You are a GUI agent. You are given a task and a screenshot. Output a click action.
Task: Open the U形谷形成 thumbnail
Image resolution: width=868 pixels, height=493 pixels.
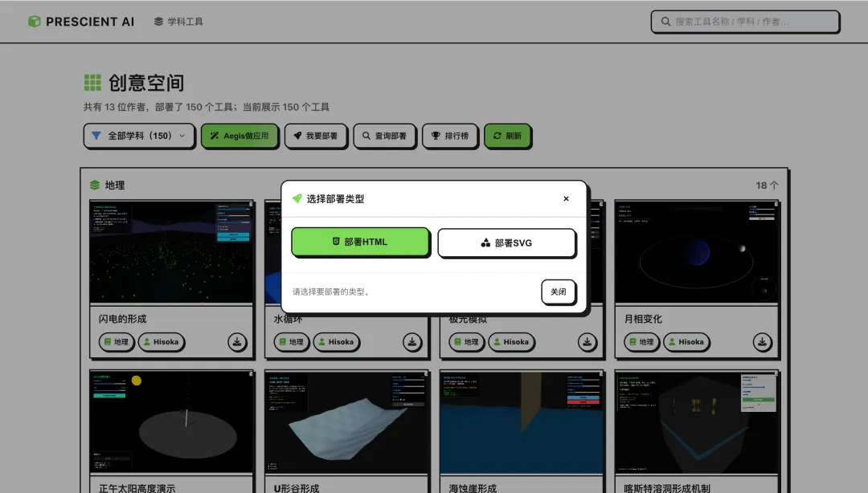coord(346,422)
